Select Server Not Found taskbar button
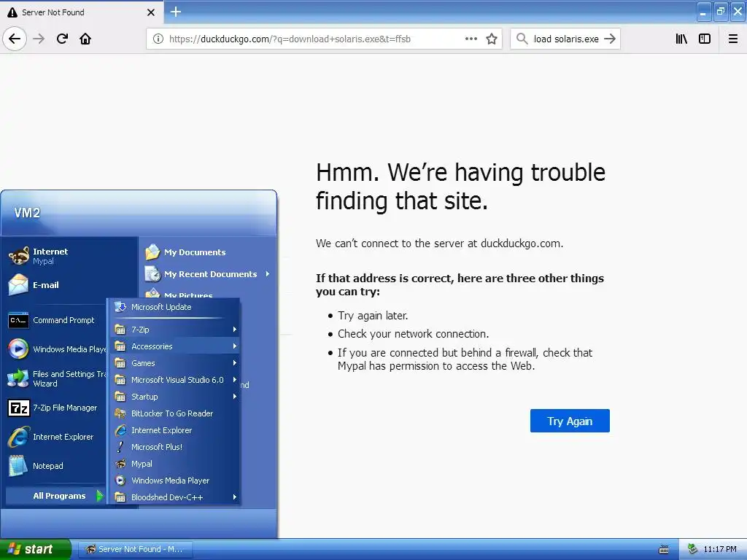747x560 pixels. tap(135, 549)
